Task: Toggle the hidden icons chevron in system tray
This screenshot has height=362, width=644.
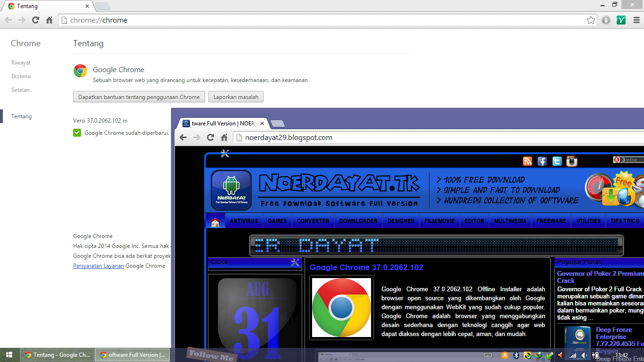Action: point(505,355)
